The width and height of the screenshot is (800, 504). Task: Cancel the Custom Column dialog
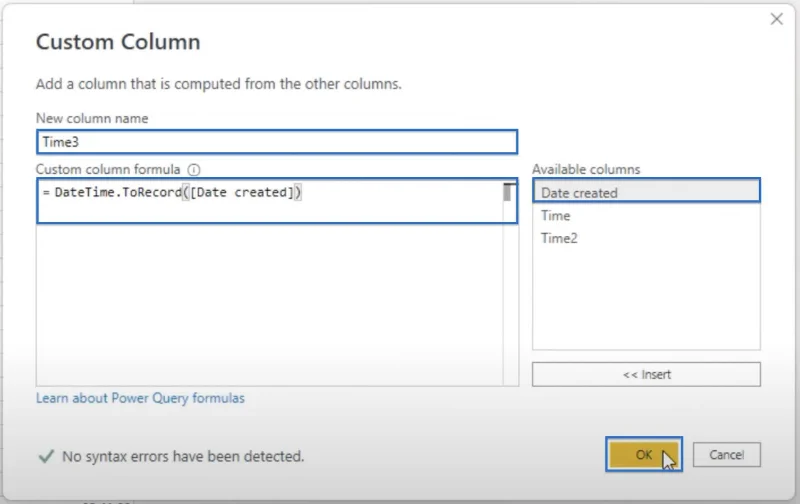[727, 455]
